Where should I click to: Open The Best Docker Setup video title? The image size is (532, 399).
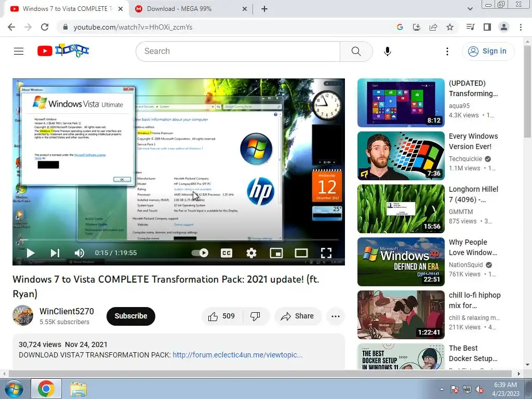tap(473, 353)
